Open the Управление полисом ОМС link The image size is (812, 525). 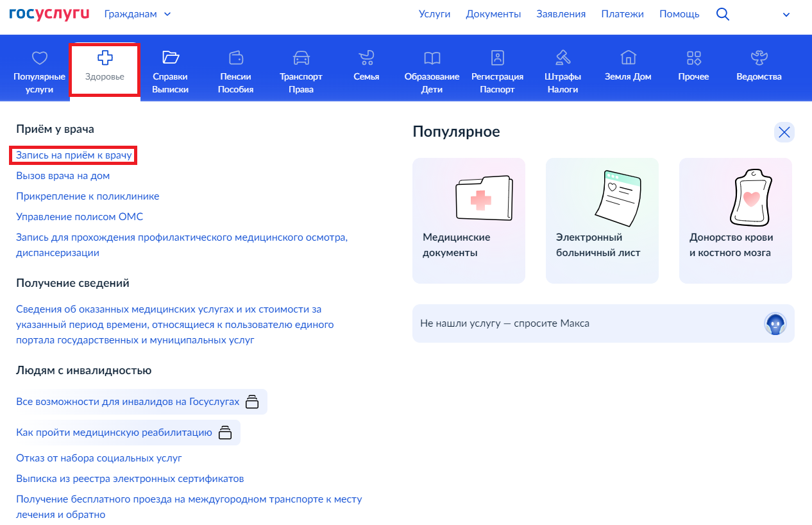pos(80,217)
